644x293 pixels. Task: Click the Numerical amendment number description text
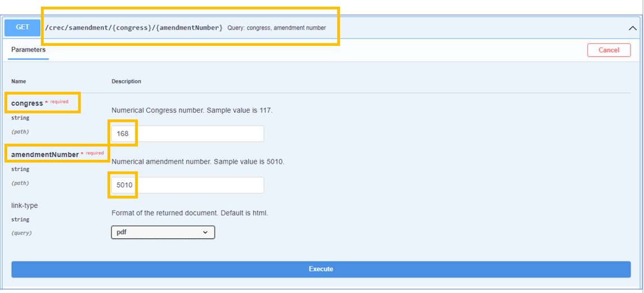[x=198, y=162]
